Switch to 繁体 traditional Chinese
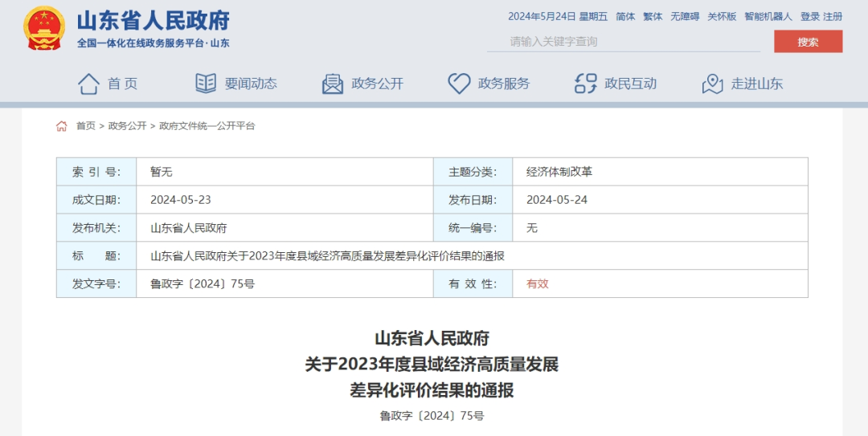The height and width of the screenshot is (436, 868). 653,17
